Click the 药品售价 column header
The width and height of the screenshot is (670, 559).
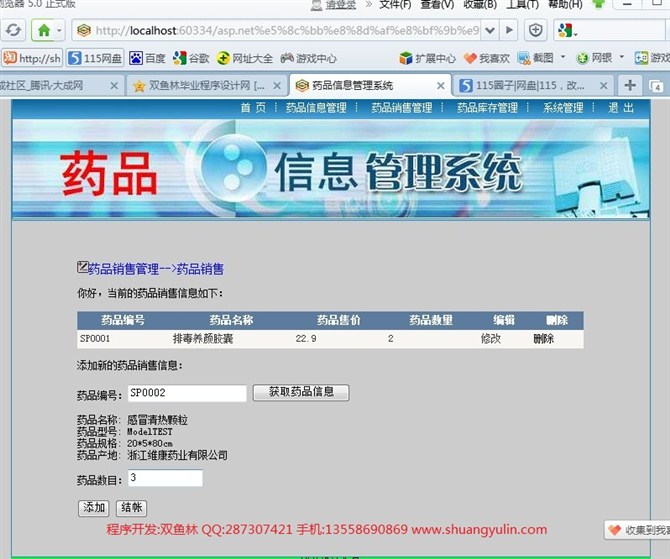coord(338,320)
